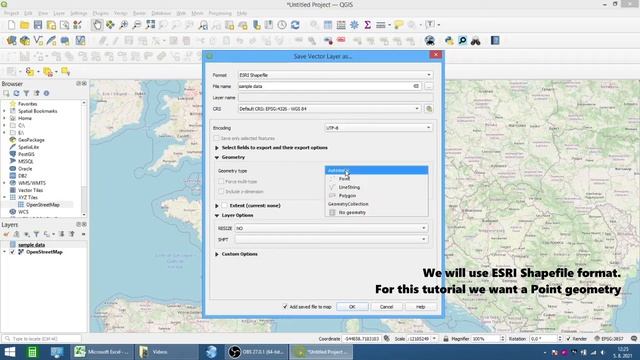Toggle OpenStreetMap layer visibility checkbox
The image size is (640, 360).
(x=12, y=252)
